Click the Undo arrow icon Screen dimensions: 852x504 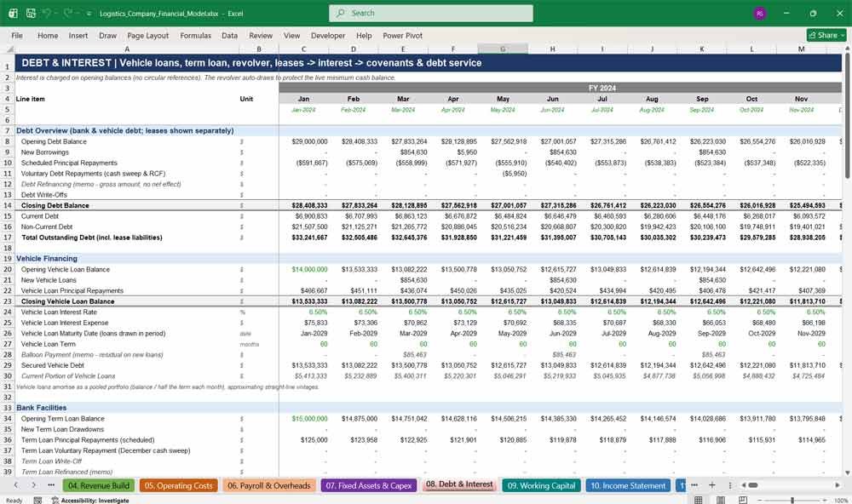coord(47,13)
